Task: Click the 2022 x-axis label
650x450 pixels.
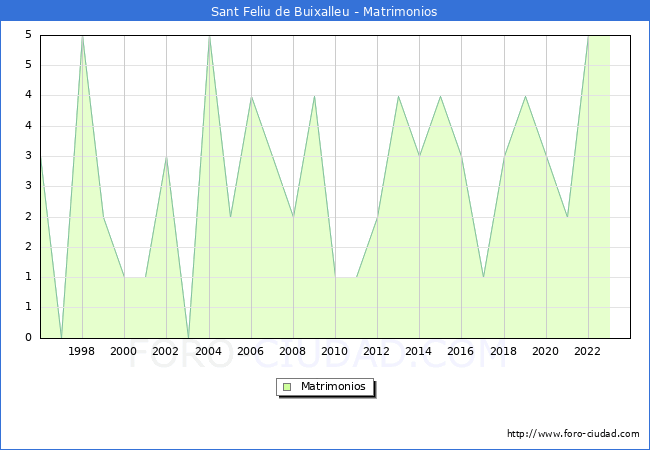Action: pyautogui.click(x=587, y=351)
